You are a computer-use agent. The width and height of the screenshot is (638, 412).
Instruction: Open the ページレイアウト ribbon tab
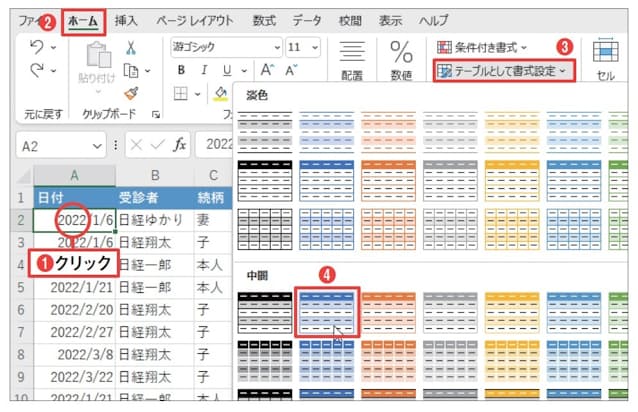pos(194,20)
